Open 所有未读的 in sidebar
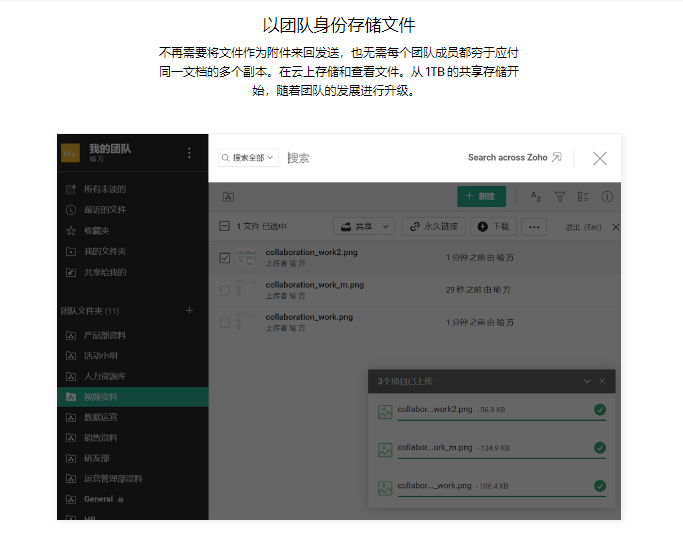 tap(105, 189)
